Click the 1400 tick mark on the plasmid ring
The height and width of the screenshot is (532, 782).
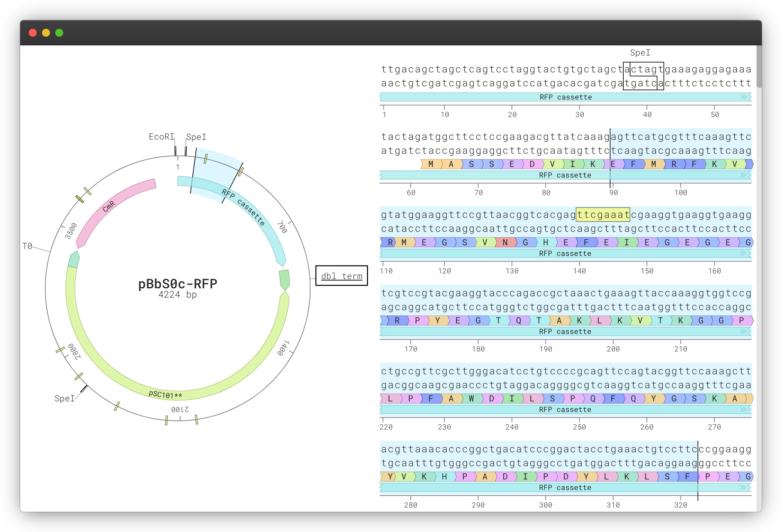point(292,352)
